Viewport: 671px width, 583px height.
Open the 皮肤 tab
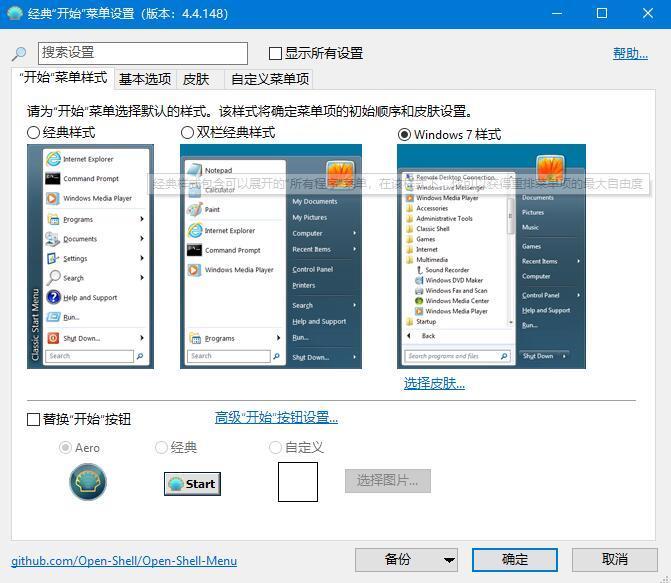[x=196, y=80]
